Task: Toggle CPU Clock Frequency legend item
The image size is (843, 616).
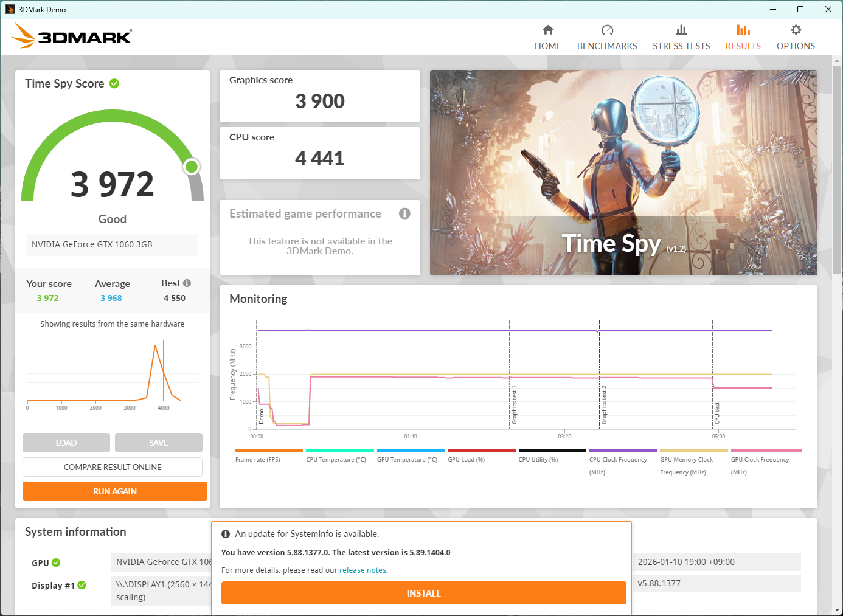Action: (x=623, y=463)
